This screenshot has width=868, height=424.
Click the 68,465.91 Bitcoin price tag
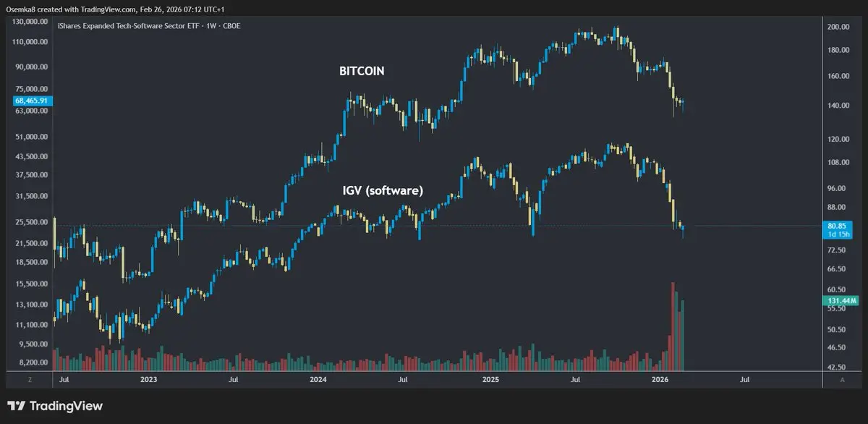tap(25, 100)
